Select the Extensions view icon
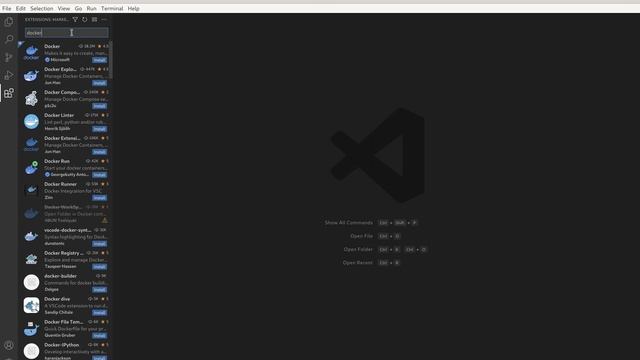 coord(9,93)
